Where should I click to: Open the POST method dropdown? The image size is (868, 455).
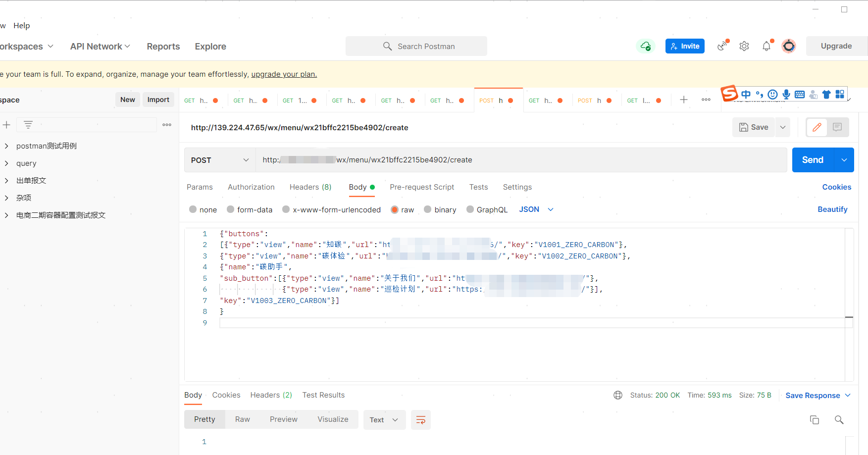coord(220,160)
